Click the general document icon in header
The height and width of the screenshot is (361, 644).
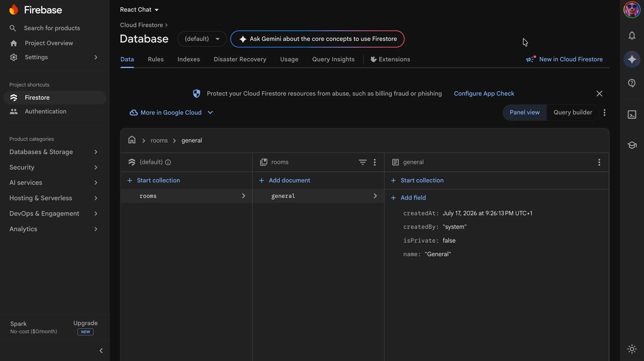tap(395, 162)
